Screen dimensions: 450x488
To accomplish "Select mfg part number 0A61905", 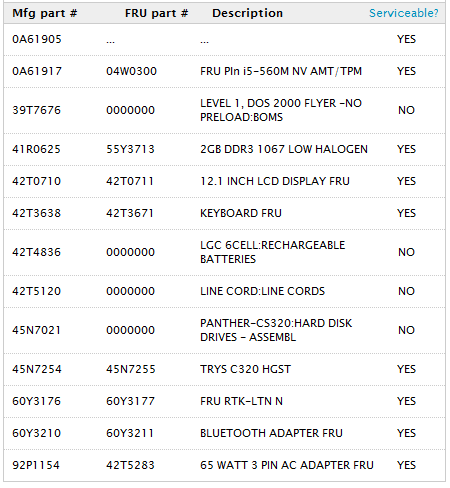I will tap(37, 39).
